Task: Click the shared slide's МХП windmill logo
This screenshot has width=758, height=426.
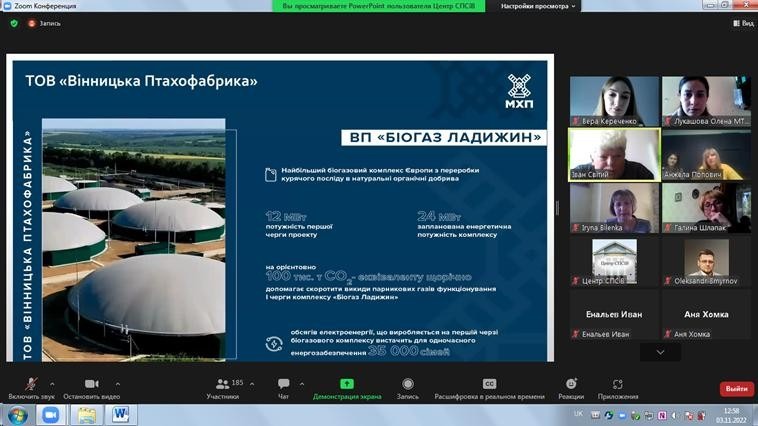Action: (519, 91)
